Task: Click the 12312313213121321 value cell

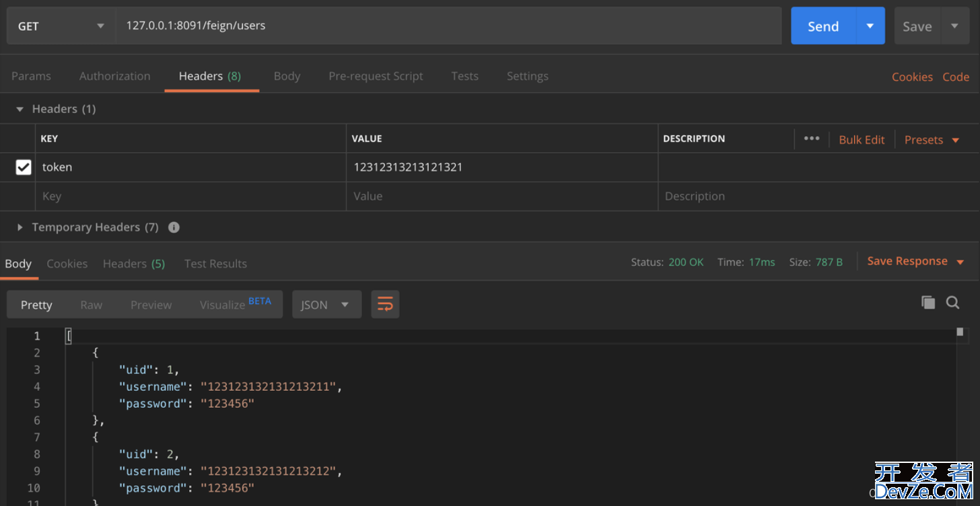Action: (502, 167)
